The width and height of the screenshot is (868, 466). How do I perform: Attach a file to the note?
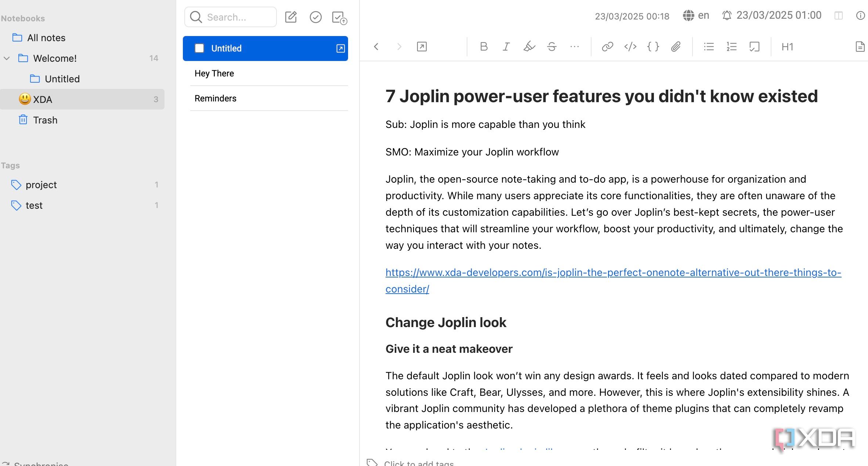676,47
